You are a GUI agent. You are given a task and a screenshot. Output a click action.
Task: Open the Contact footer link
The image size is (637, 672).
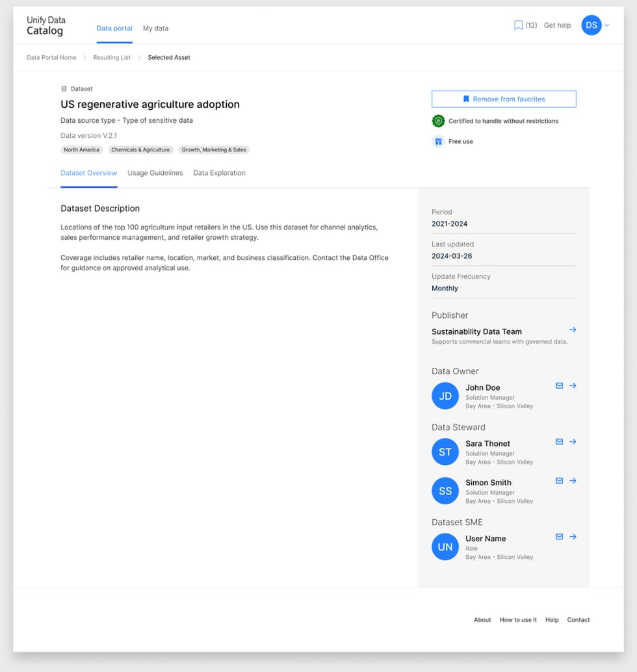coord(578,620)
